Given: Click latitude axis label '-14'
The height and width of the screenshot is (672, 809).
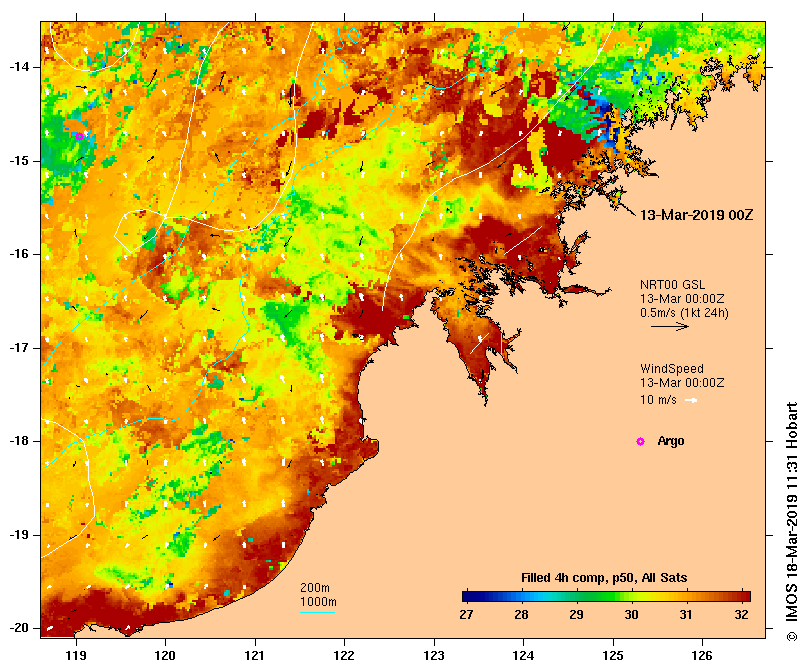Looking at the screenshot, I should [19, 67].
